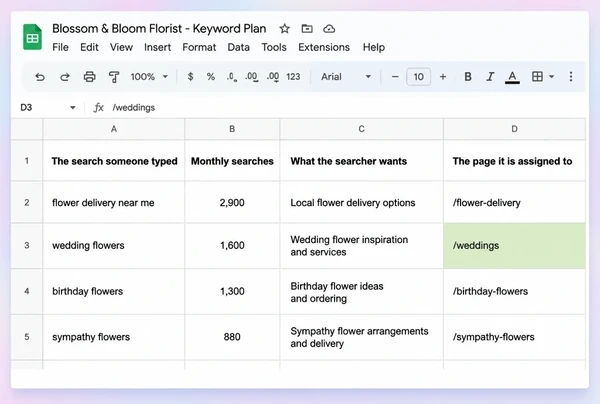Click the move to folder icon
The height and width of the screenshot is (404, 600).
(307, 29)
